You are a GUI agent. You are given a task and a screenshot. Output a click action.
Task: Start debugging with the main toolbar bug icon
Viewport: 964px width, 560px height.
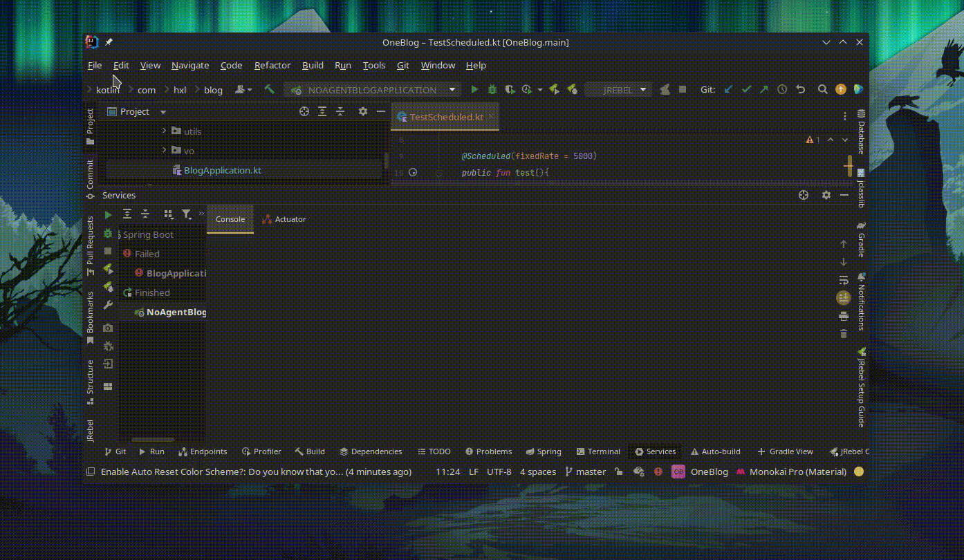click(492, 89)
